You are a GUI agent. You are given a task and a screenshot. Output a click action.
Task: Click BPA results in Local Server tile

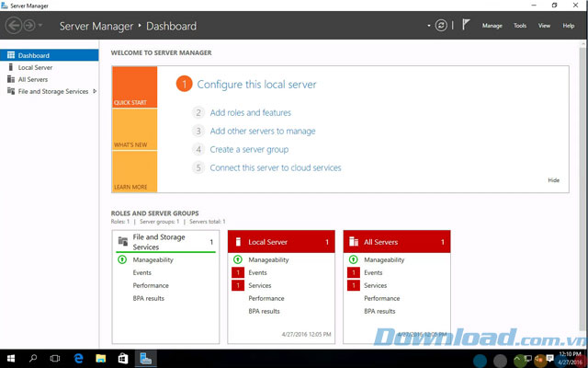pyautogui.click(x=264, y=311)
